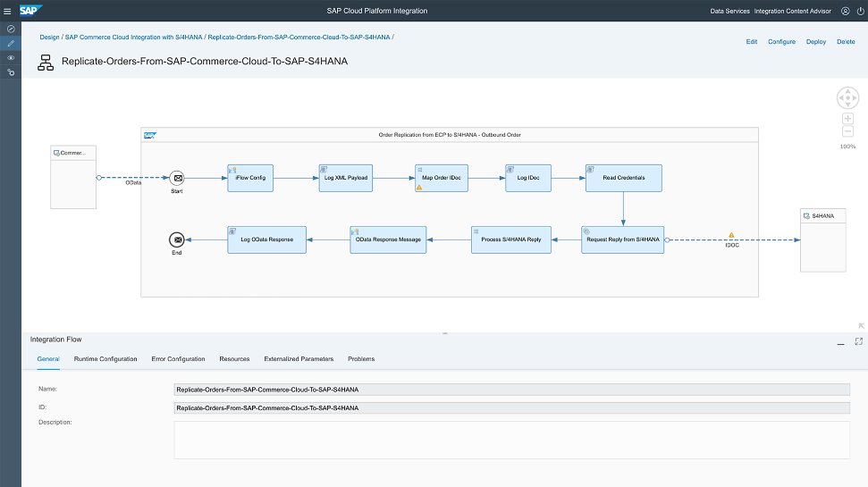Image resolution: width=868 pixels, height=487 pixels.
Task: Click the ID input field
Action: [x=511, y=407]
